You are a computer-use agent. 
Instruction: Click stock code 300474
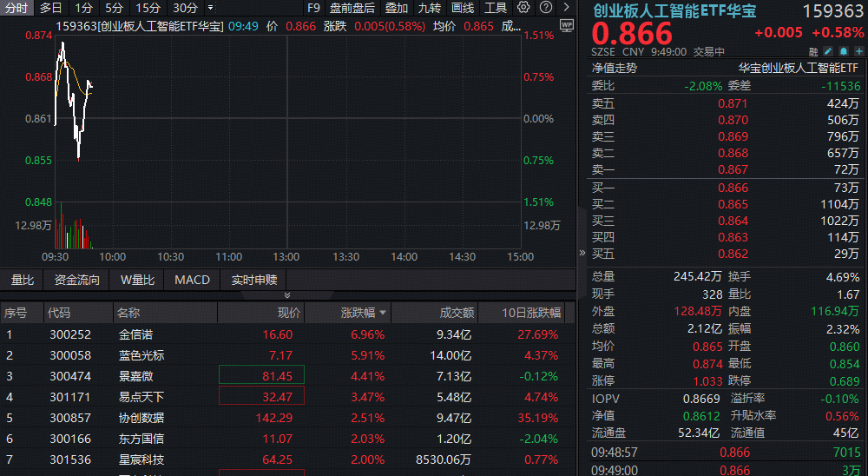click(x=70, y=376)
